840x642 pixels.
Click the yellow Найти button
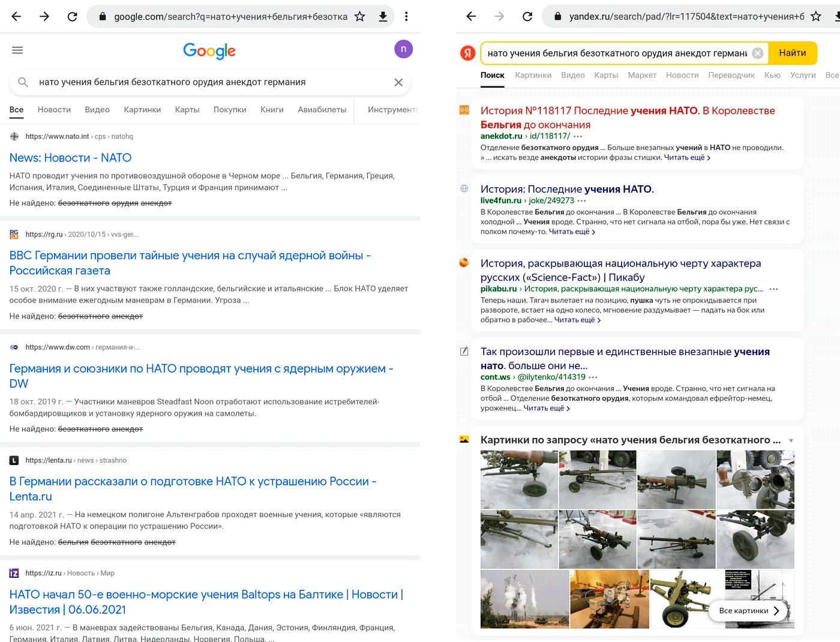pyautogui.click(x=793, y=53)
